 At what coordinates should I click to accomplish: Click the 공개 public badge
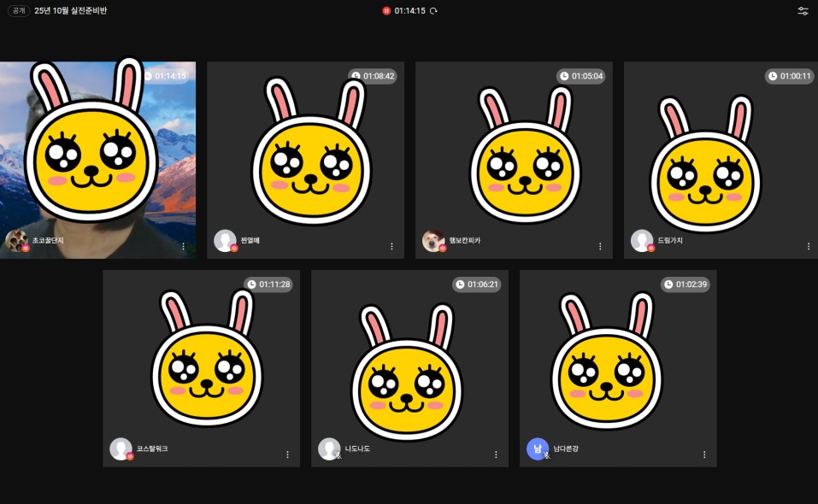tap(18, 11)
